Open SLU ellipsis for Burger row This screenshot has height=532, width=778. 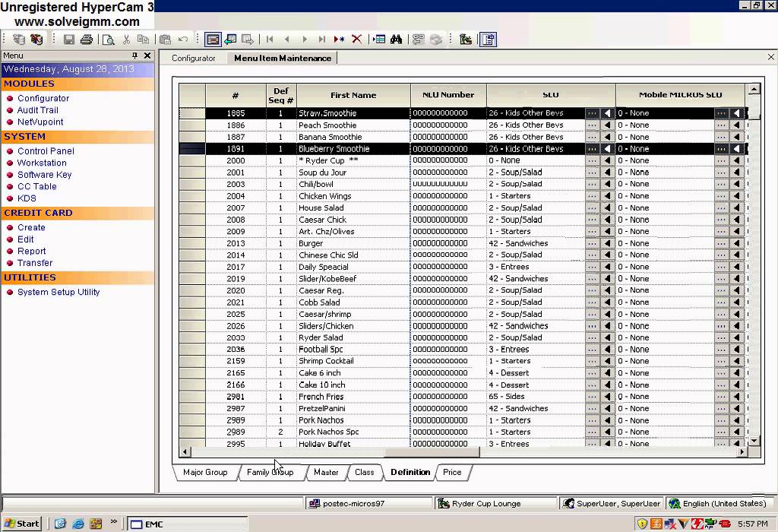(x=592, y=243)
